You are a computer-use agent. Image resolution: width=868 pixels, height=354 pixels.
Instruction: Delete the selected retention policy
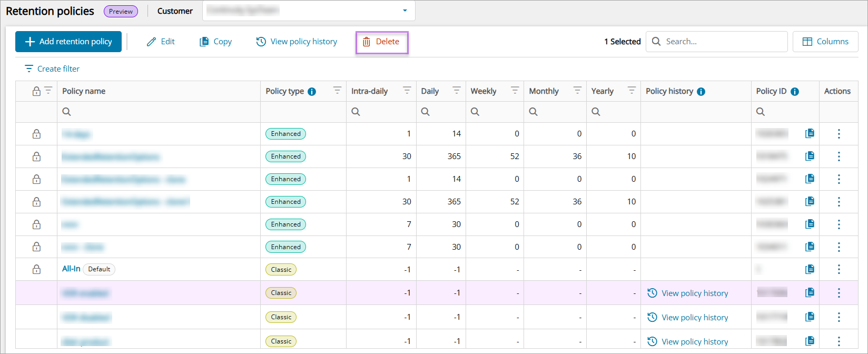tap(381, 42)
